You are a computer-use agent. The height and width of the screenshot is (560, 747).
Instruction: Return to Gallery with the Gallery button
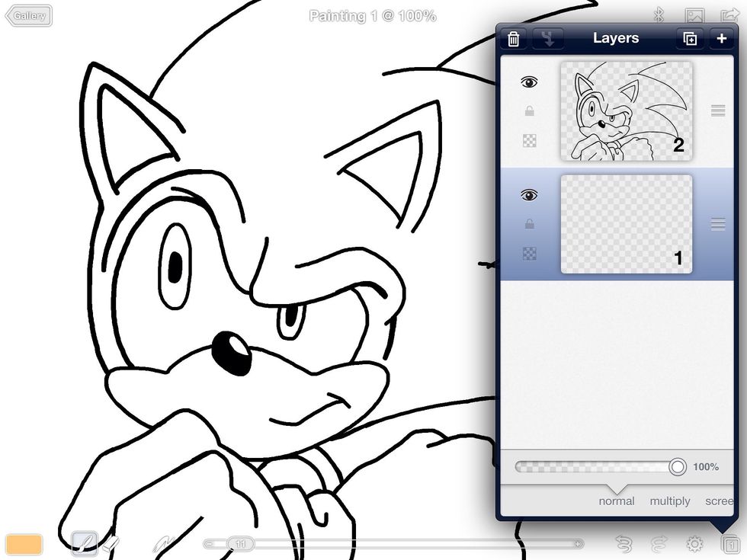pyautogui.click(x=28, y=16)
